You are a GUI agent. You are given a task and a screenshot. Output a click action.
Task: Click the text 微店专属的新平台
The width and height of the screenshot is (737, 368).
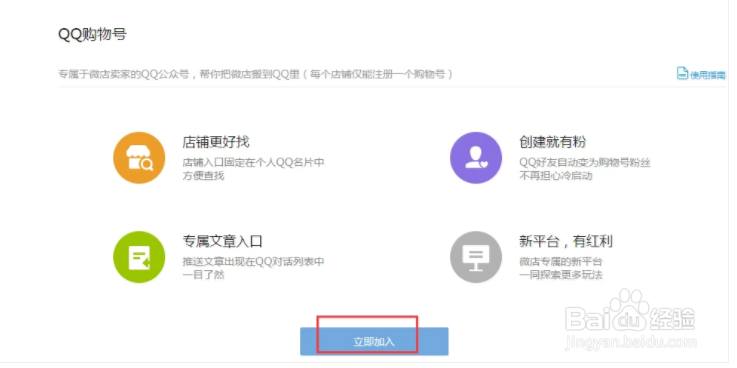coord(561,262)
